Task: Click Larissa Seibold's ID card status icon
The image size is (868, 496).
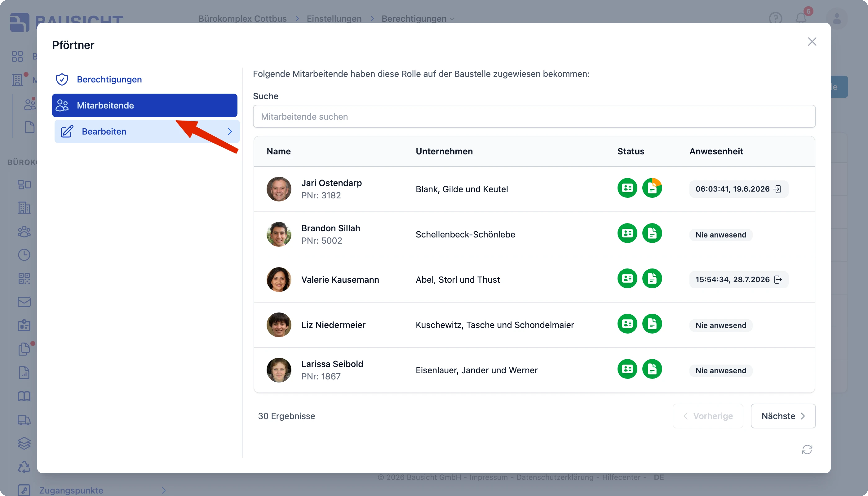Action: [627, 369]
